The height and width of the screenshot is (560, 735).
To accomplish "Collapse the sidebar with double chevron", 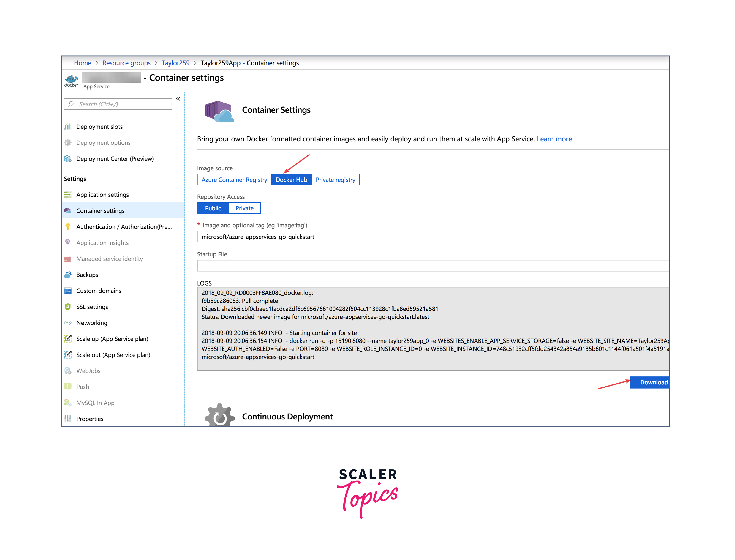I will [x=178, y=99].
